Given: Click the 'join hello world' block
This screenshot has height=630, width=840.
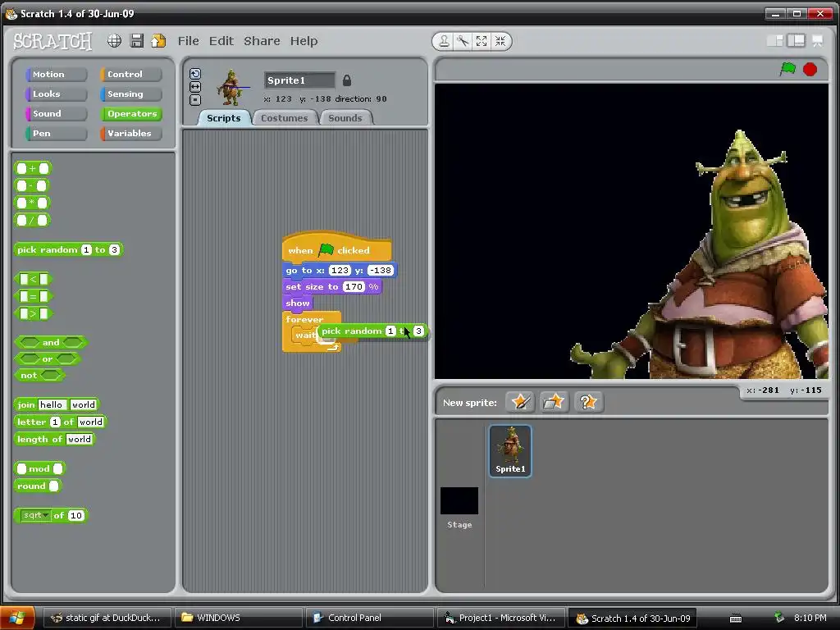Looking at the screenshot, I should [x=57, y=405].
